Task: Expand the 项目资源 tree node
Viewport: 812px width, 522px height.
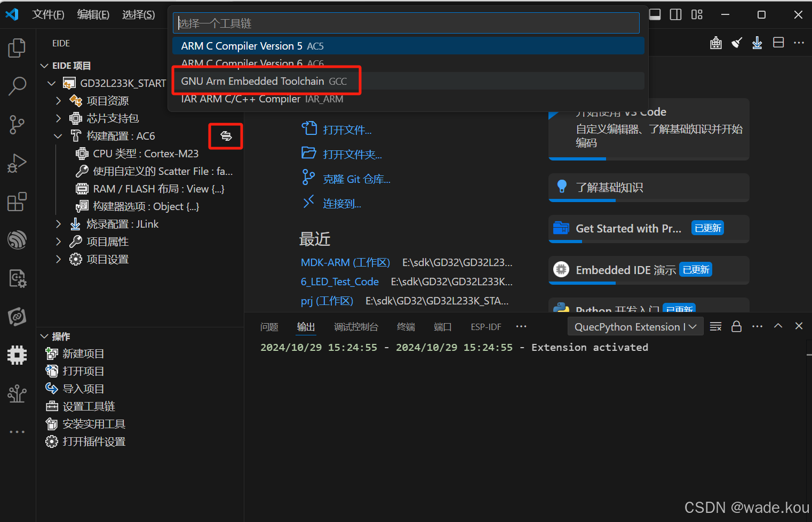Action: click(x=59, y=101)
